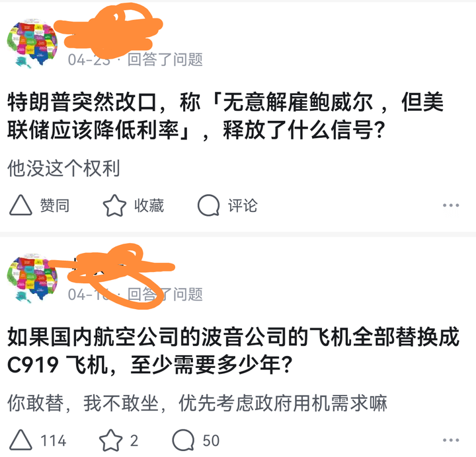The width and height of the screenshot is (476, 457).
Task: Favorite the C919 answer with the star icon
Action: point(111,440)
